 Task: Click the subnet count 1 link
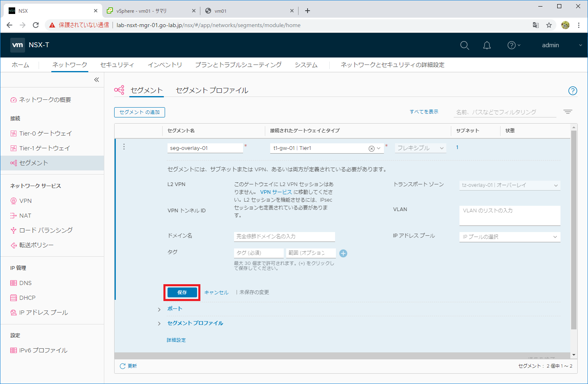(x=457, y=147)
